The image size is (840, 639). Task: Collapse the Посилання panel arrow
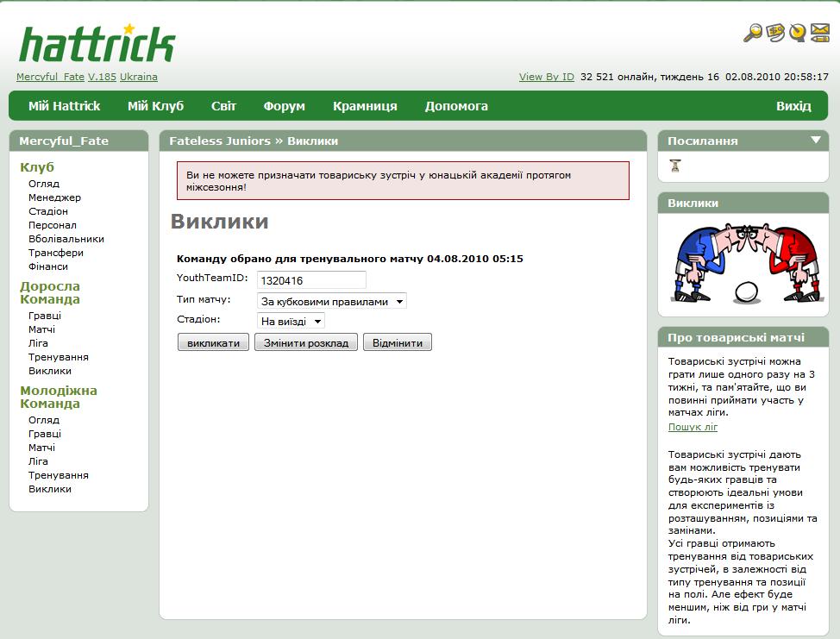click(815, 140)
